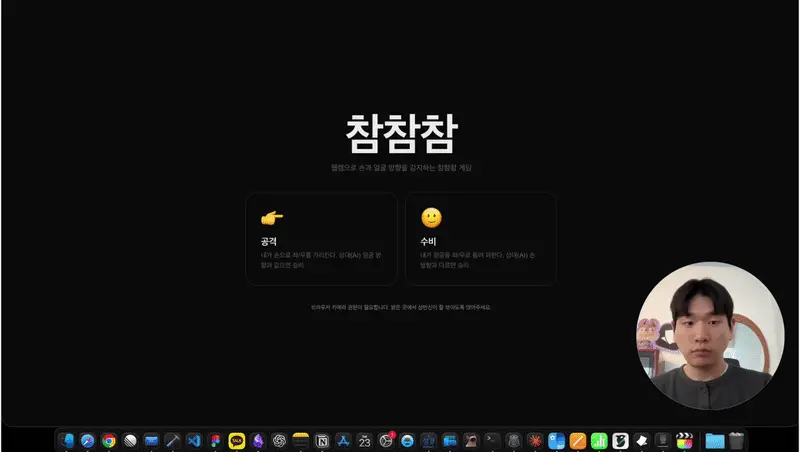Open the blue folder in dock

[715, 441]
